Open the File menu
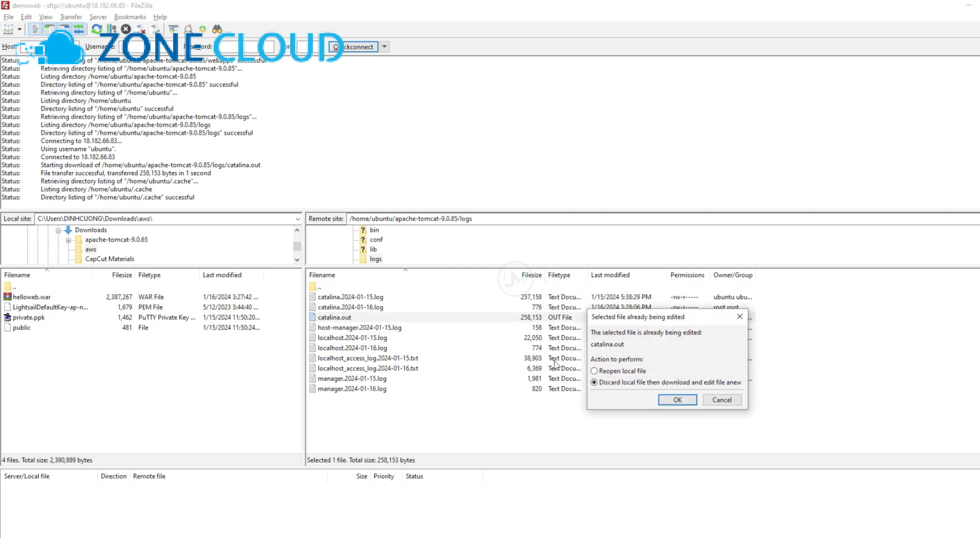The width and height of the screenshot is (980, 538). (8, 17)
